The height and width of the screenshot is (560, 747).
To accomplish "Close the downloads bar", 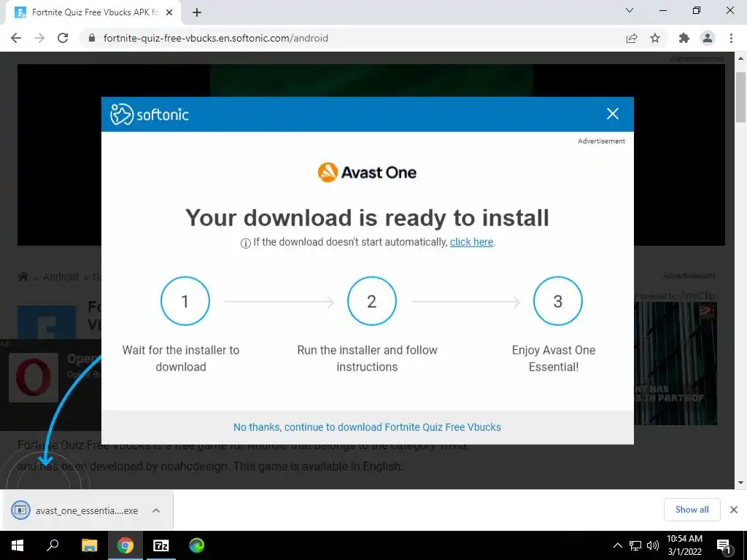I will tap(734, 510).
